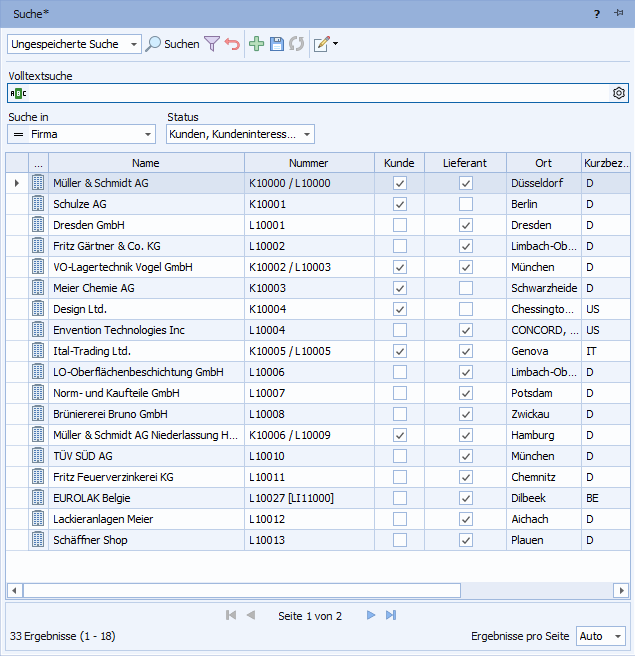
Task: Toggle Kunde checkbox for Schulze AG
Action: point(400,204)
